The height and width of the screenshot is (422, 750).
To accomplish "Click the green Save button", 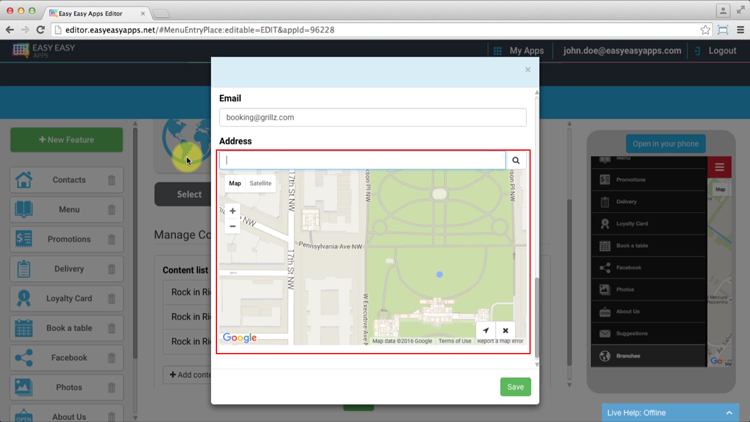I will (x=515, y=387).
